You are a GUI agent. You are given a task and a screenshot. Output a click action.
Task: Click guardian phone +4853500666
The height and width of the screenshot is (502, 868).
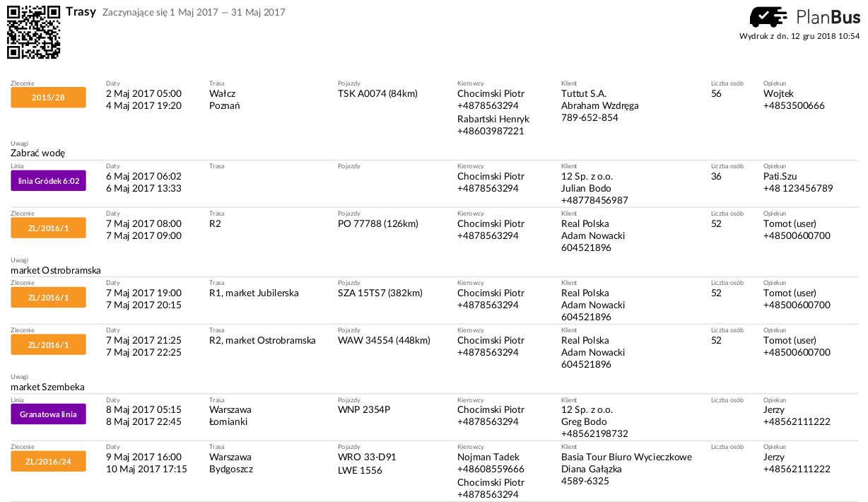pyautogui.click(x=794, y=105)
